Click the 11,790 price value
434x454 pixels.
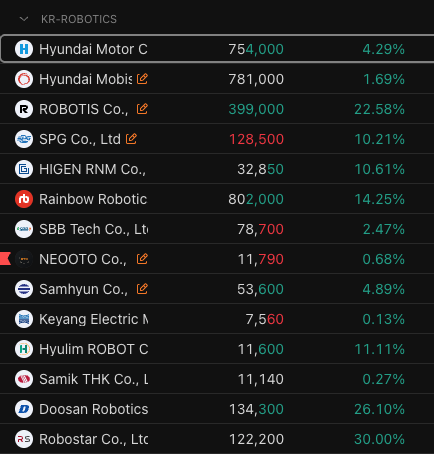[x=261, y=259]
